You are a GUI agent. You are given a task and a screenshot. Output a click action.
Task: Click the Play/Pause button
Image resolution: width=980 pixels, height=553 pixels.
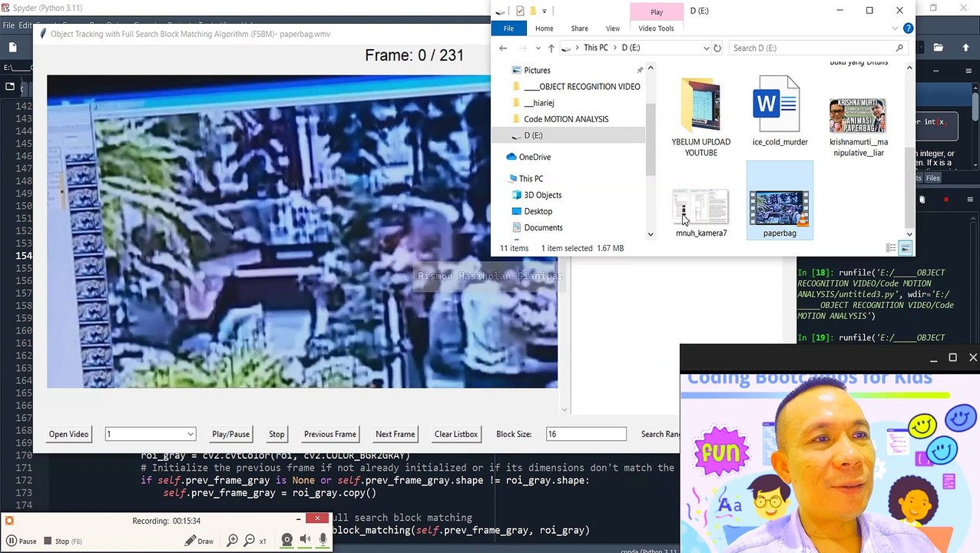pyautogui.click(x=230, y=434)
